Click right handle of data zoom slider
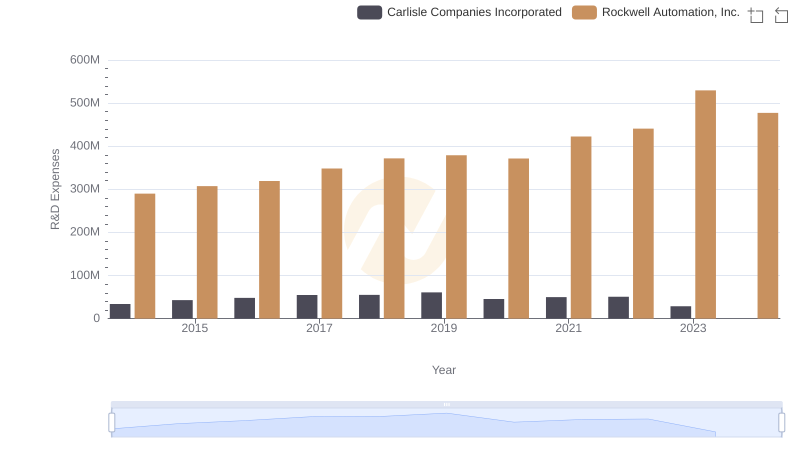The width and height of the screenshot is (800, 461). tap(781, 422)
